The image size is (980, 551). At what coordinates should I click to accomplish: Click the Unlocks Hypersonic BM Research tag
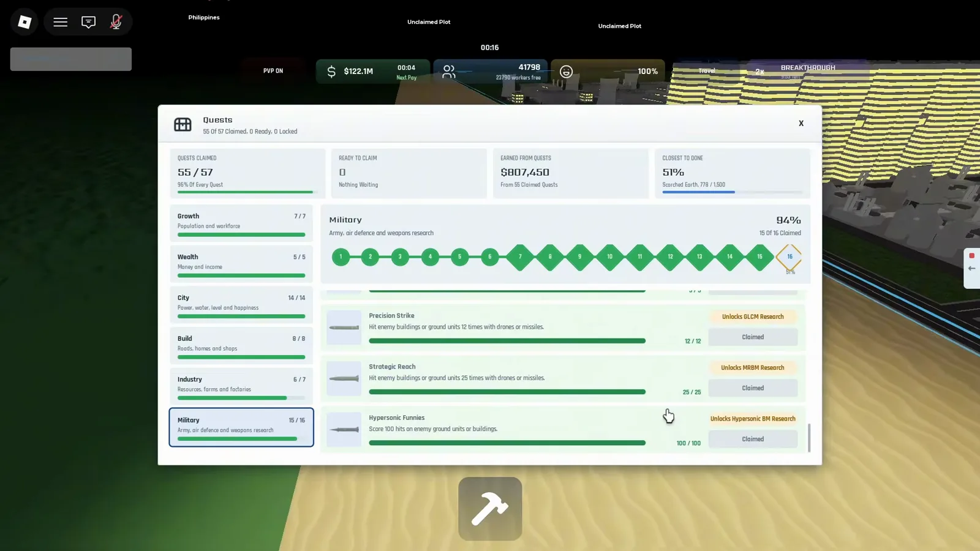pos(753,419)
